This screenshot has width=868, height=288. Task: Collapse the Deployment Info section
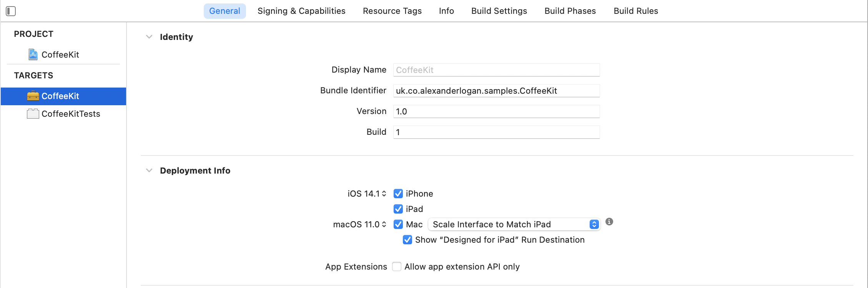[149, 170]
